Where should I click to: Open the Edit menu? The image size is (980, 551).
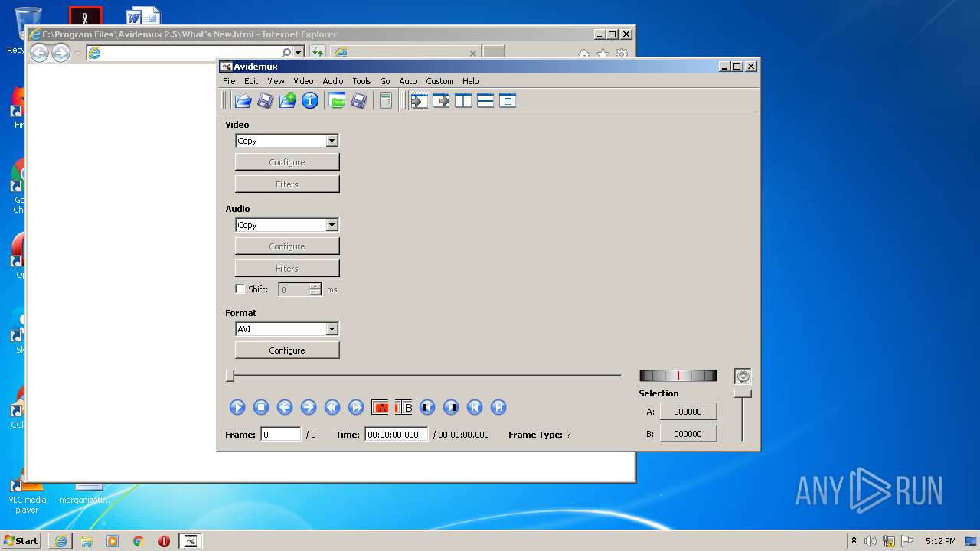(x=251, y=81)
